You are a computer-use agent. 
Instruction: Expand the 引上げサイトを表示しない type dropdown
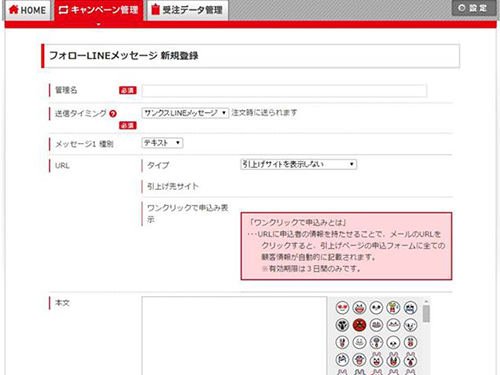[299, 164]
